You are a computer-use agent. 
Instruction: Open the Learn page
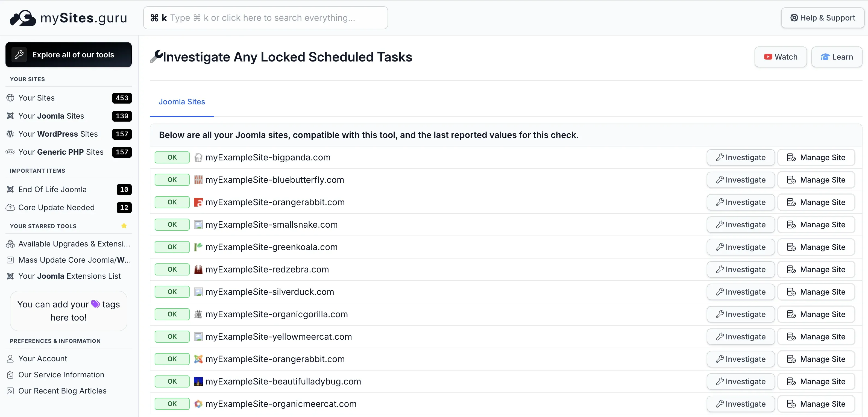837,57
